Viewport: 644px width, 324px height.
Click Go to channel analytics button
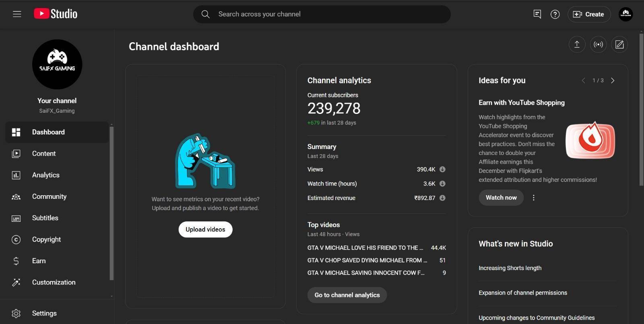347,295
